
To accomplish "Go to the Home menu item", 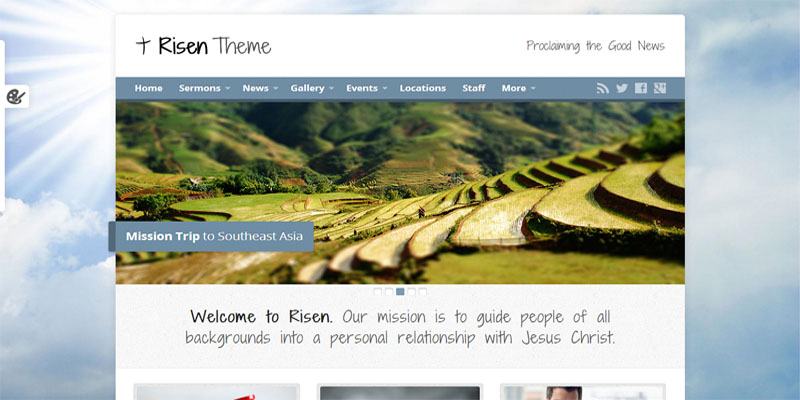I will pyautogui.click(x=148, y=88).
